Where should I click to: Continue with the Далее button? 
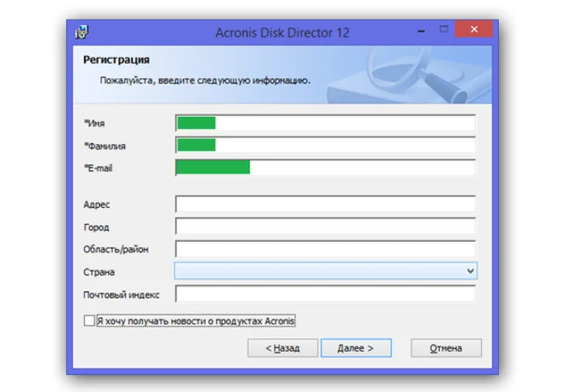(x=356, y=348)
